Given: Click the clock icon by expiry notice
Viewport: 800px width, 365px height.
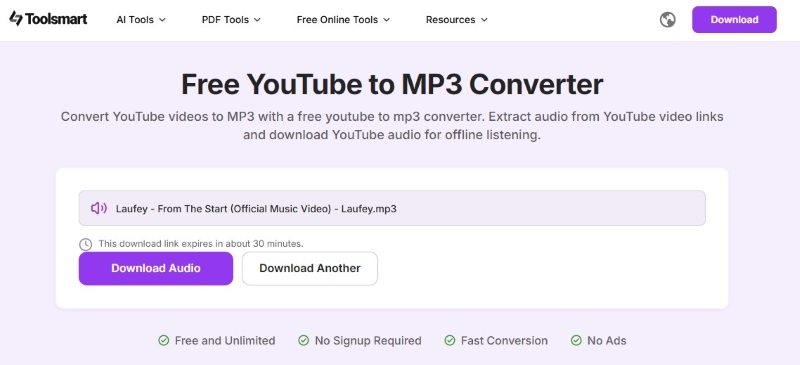Looking at the screenshot, I should [86, 244].
